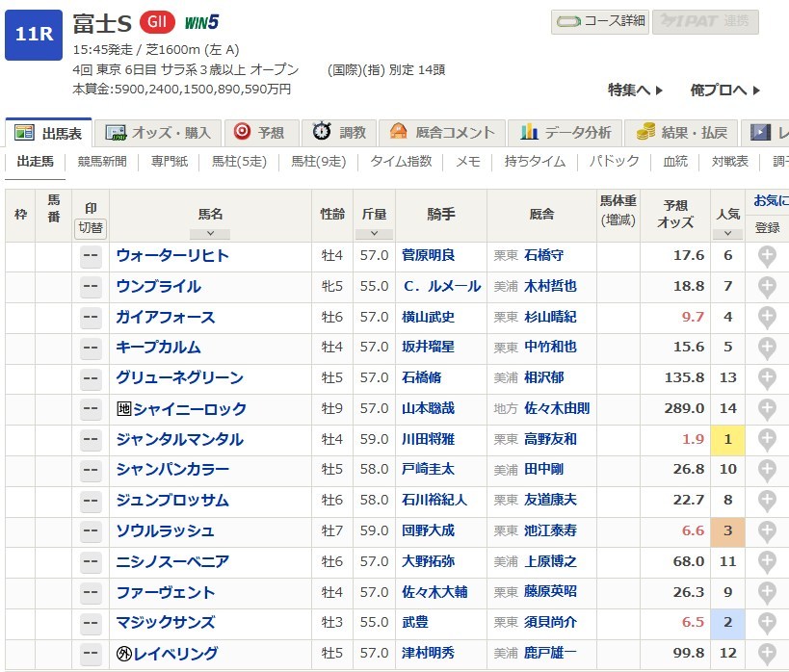
Task: Click the WIN5 logo
Action: point(201,21)
